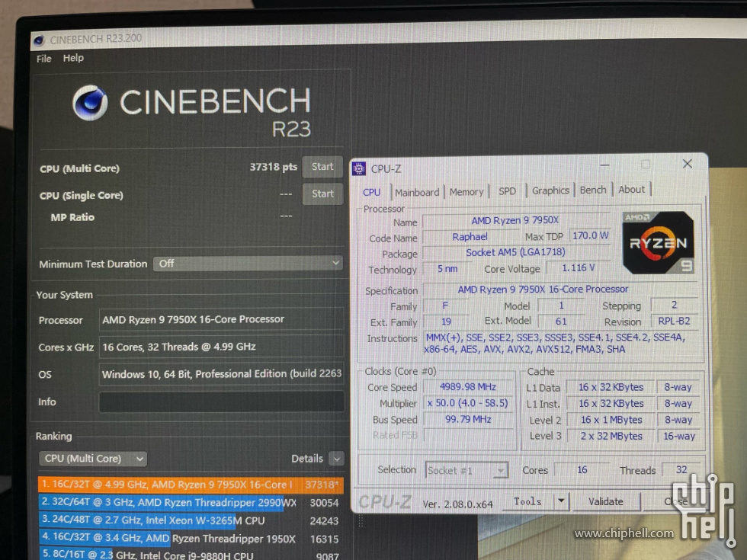Click the CPU name field AMD Ryzen 9 7950X
The height and width of the screenshot is (560, 747).
[x=515, y=220]
